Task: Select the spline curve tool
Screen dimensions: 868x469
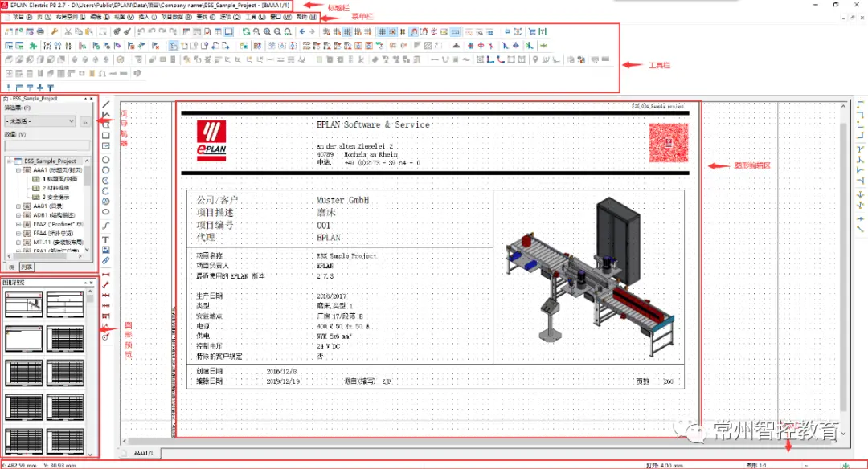Action: coord(106,226)
